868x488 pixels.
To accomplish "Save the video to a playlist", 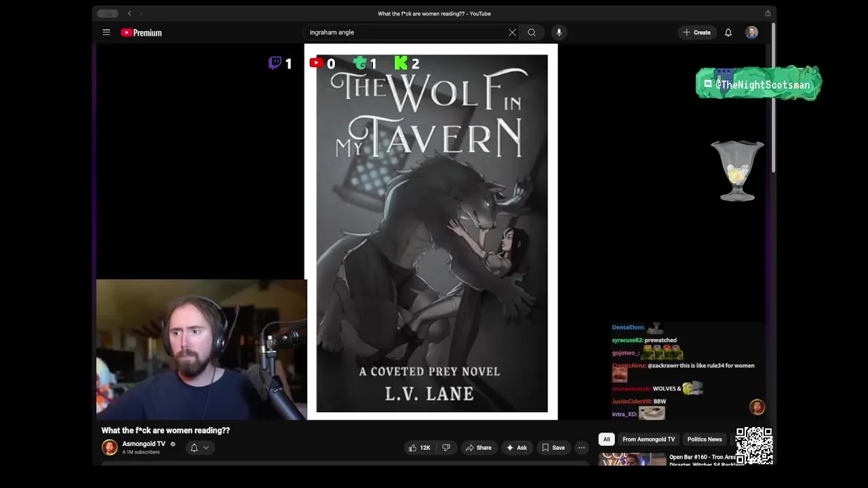I will [x=553, y=447].
